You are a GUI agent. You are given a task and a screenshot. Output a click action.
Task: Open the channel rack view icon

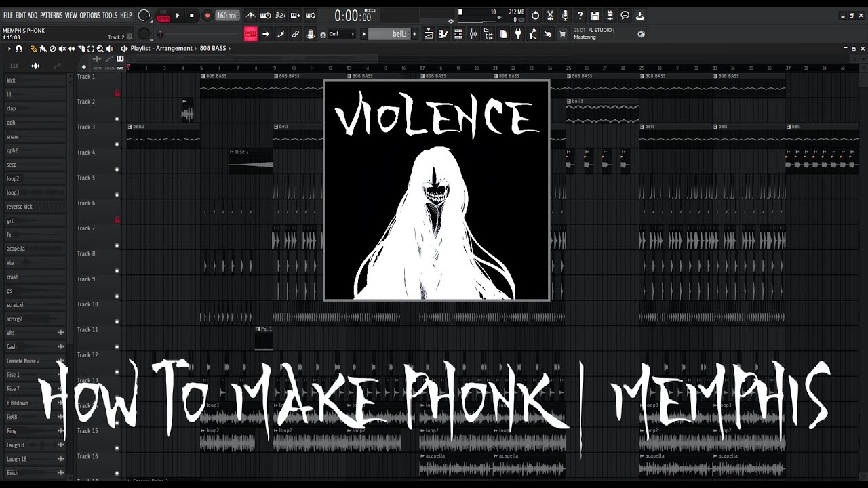pyautogui.click(x=458, y=34)
